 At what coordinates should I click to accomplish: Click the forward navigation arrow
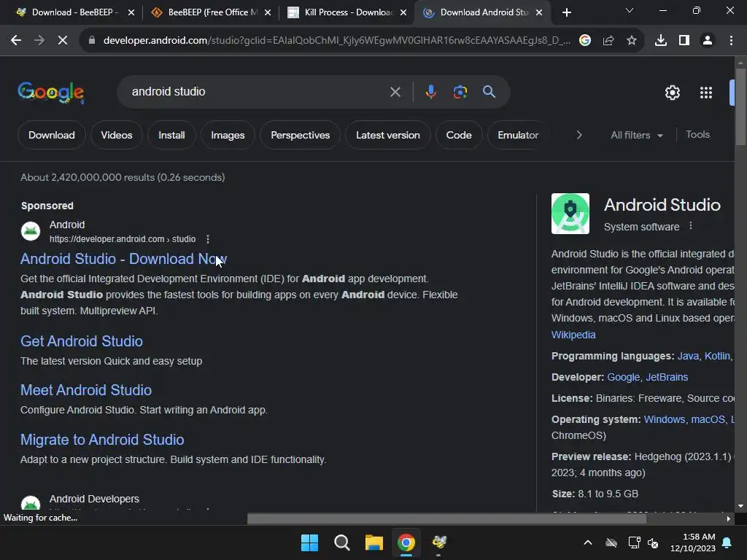point(39,41)
